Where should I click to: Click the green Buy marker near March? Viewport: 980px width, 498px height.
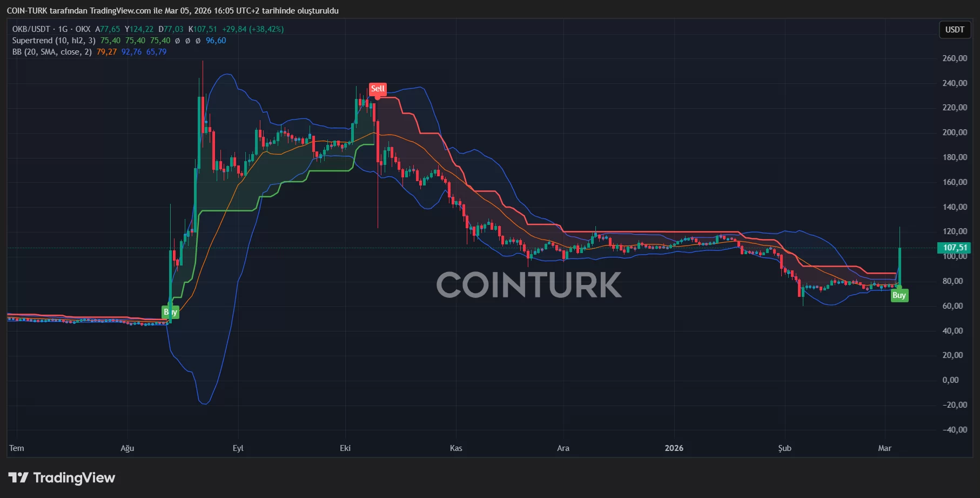pyautogui.click(x=899, y=295)
